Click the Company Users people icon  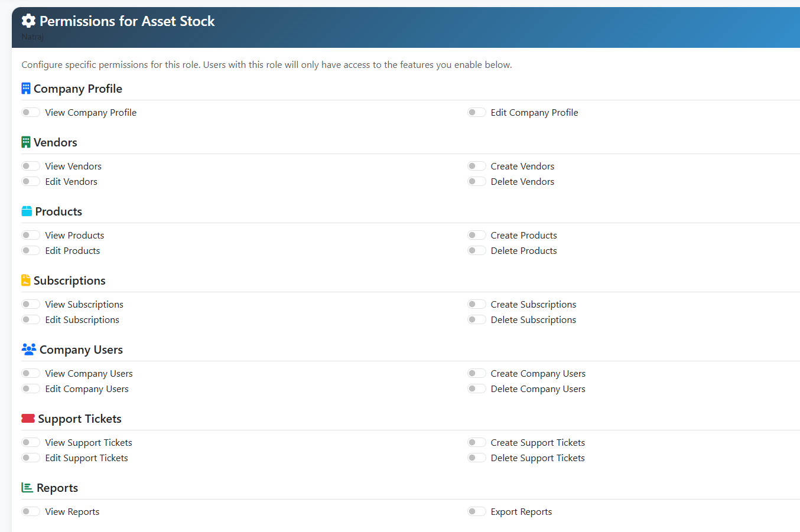coord(29,349)
